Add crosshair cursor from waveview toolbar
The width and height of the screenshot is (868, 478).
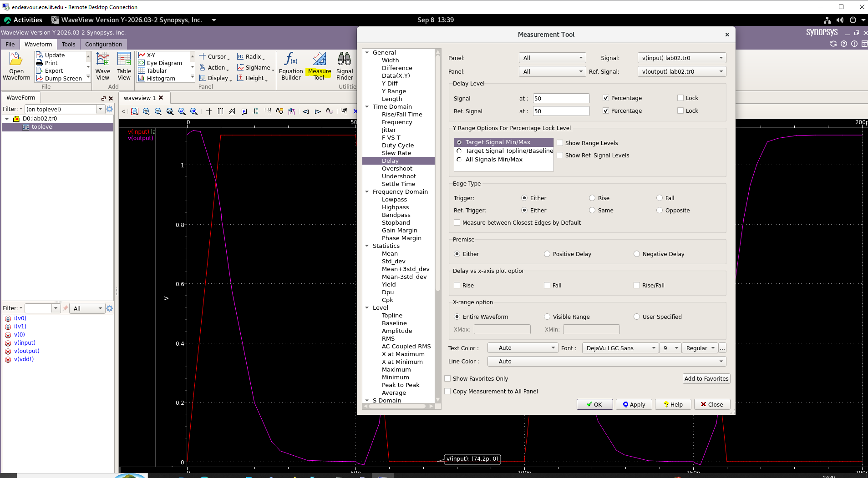(x=209, y=111)
